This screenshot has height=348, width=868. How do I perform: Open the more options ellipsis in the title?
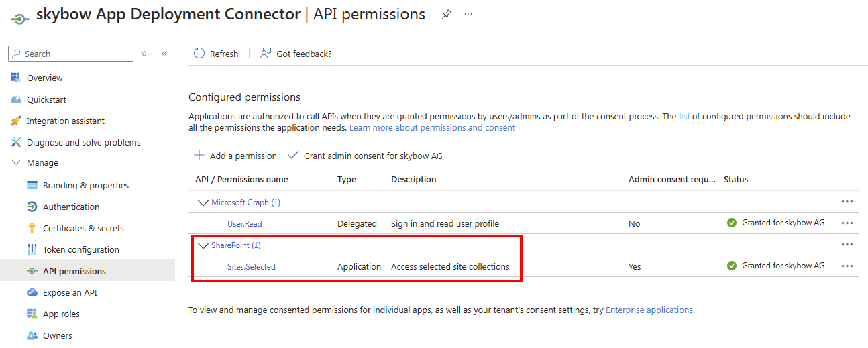pos(468,14)
